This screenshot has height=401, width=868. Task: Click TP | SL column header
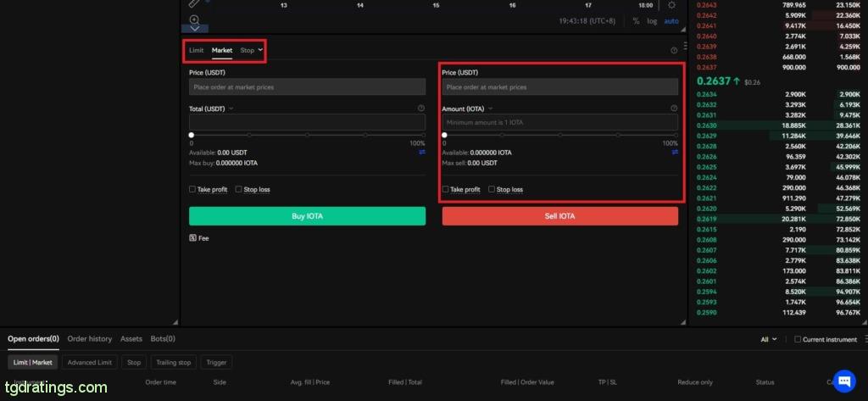click(x=607, y=382)
